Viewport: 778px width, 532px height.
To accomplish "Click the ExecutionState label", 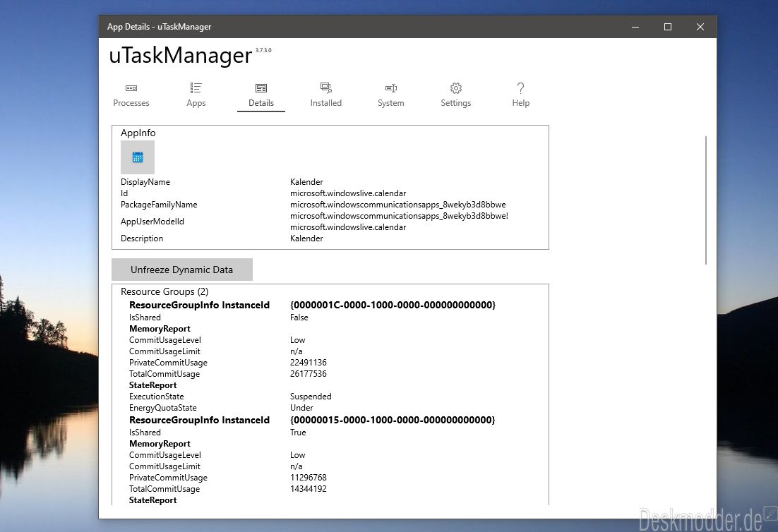I will coord(156,397).
